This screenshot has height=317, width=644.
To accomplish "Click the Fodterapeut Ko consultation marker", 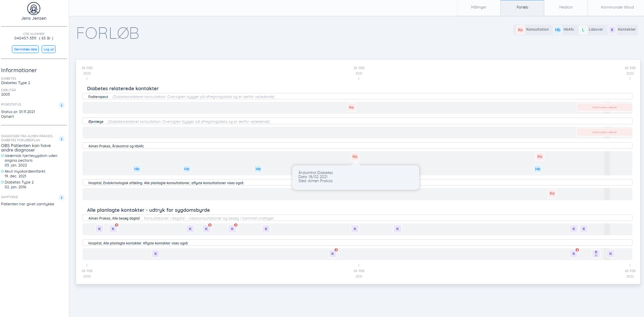I will (351, 107).
